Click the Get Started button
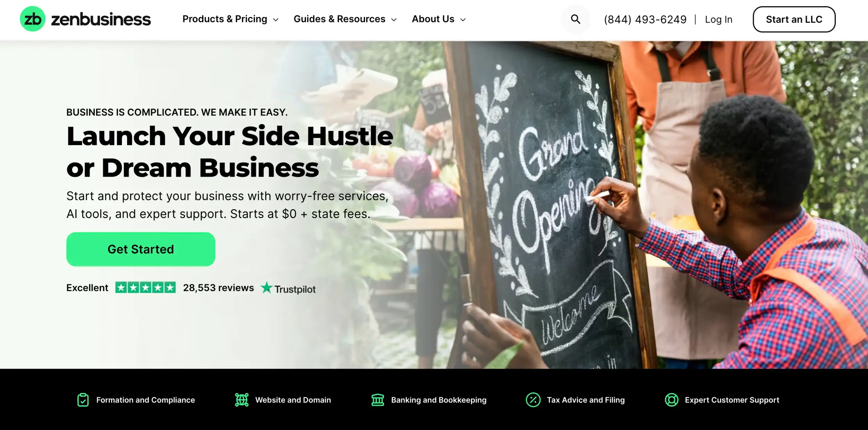This screenshot has height=430, width=868. (141, 249)
